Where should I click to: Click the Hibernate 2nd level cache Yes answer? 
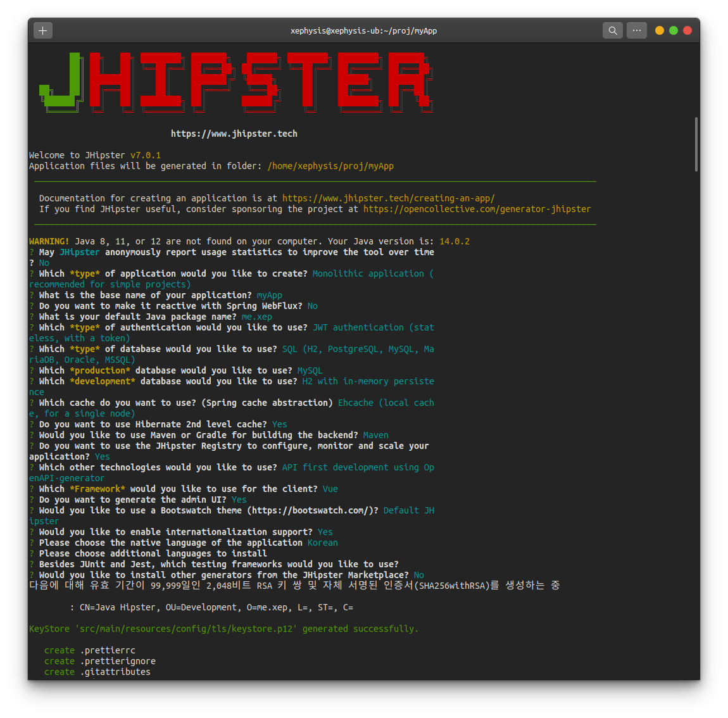280,424
